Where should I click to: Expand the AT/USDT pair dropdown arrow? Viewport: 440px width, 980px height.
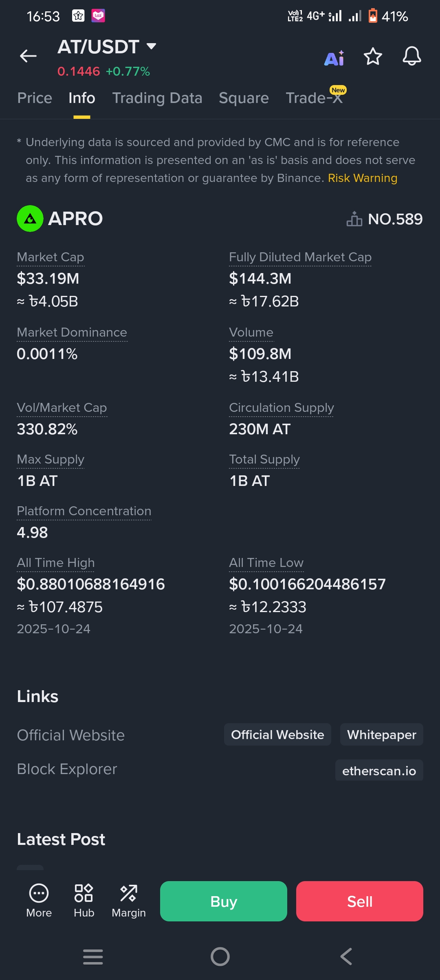[x=151, y=46]
